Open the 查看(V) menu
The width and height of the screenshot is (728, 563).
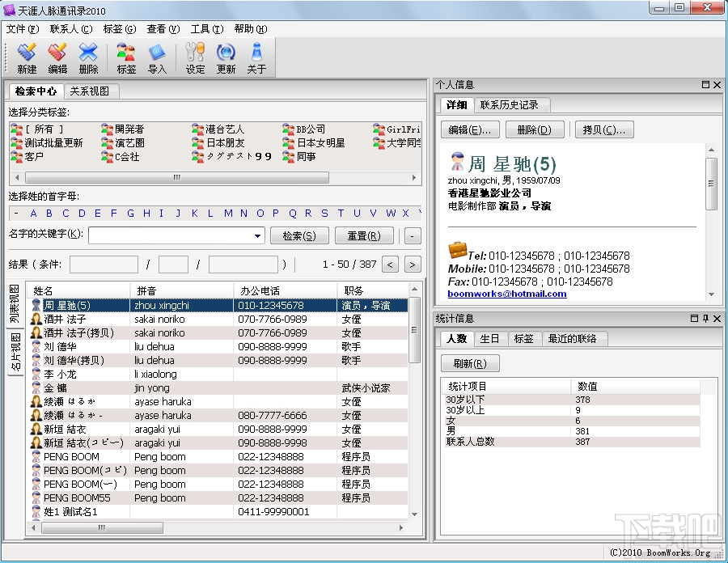coord(163,29)
